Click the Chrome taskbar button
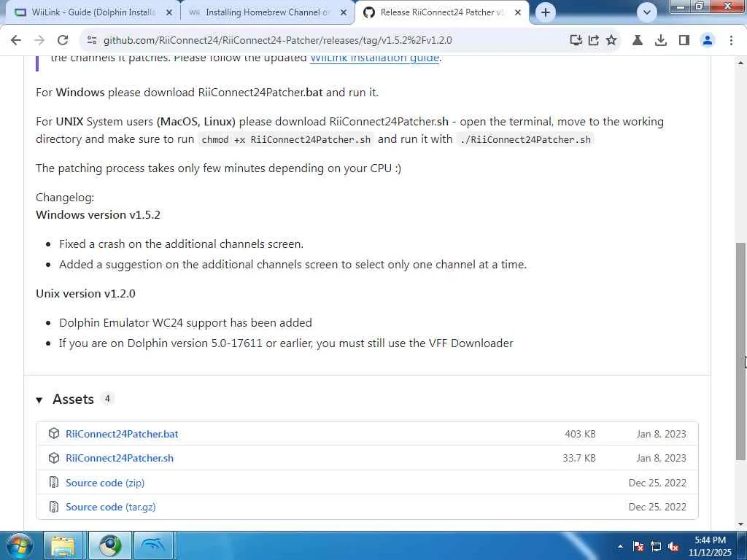The height and width of the screenshot is (560, 747). tap(110, 545)
